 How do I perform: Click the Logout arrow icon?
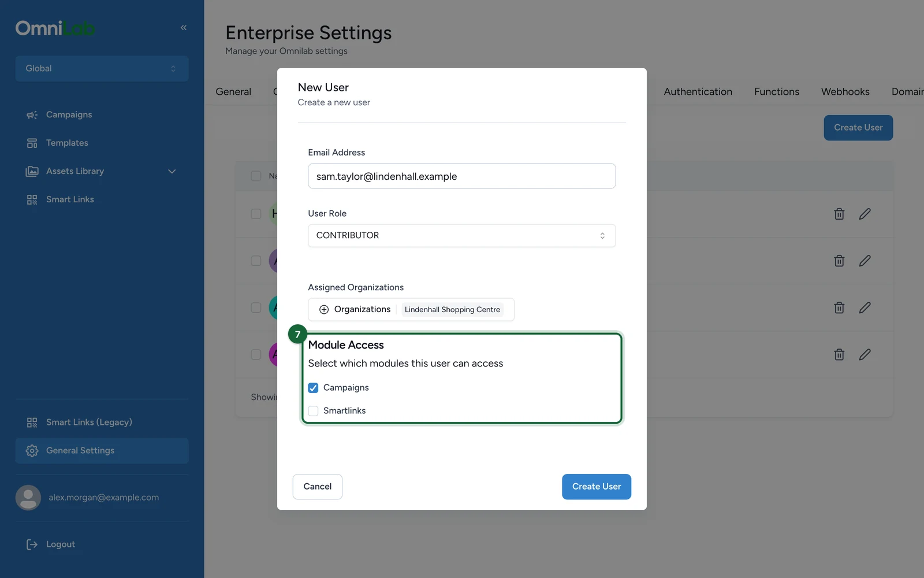pos(32,544)
